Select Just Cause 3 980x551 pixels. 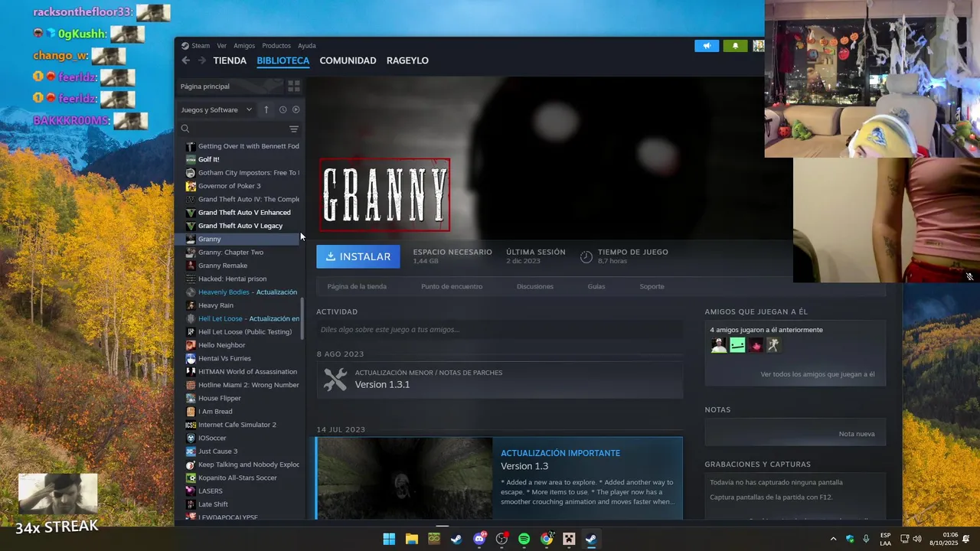242,451
